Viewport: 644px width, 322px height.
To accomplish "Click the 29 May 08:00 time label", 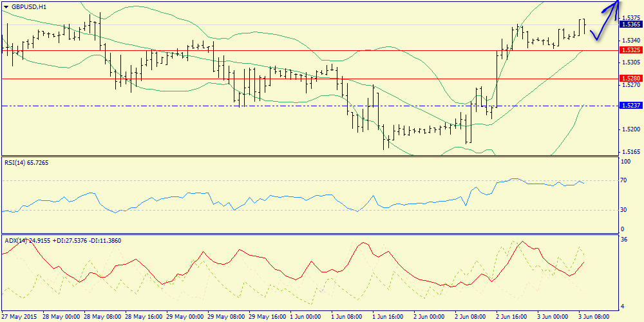I will [x=225, y=317].
